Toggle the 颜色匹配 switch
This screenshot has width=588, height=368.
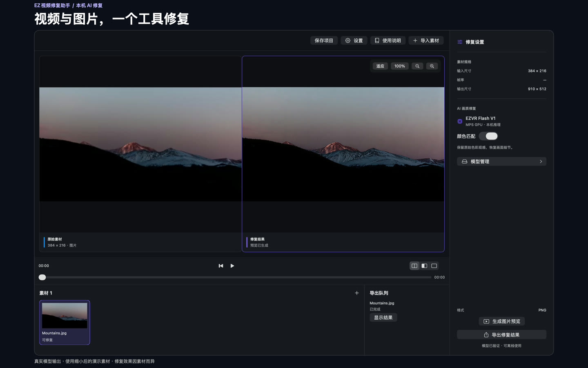click(x=488, y=136)
